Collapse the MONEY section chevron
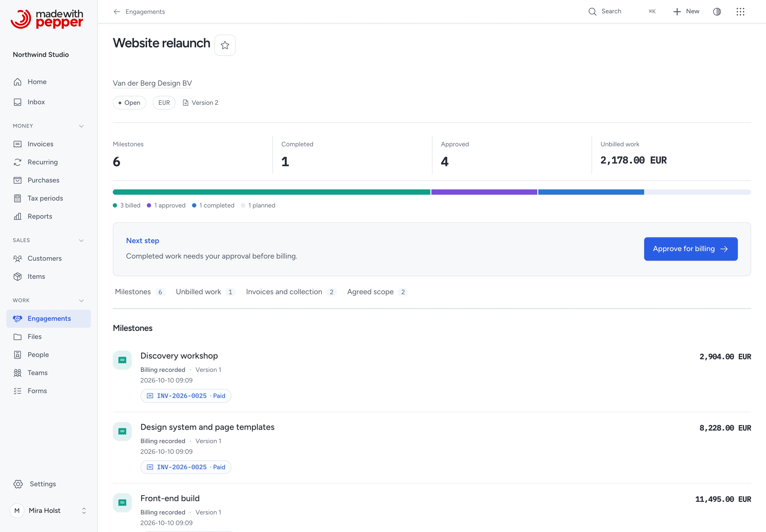Screen dimensions: 766x532 pos(81,126)
